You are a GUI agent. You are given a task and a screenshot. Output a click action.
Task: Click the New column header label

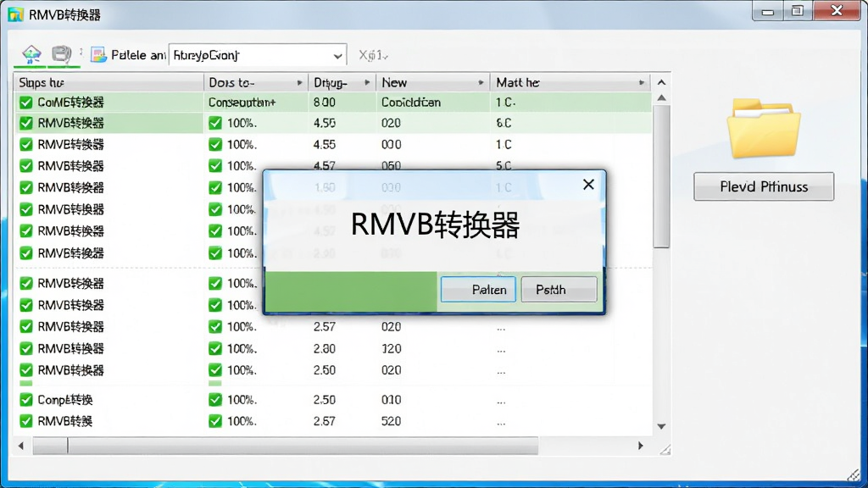pos(394,82)
